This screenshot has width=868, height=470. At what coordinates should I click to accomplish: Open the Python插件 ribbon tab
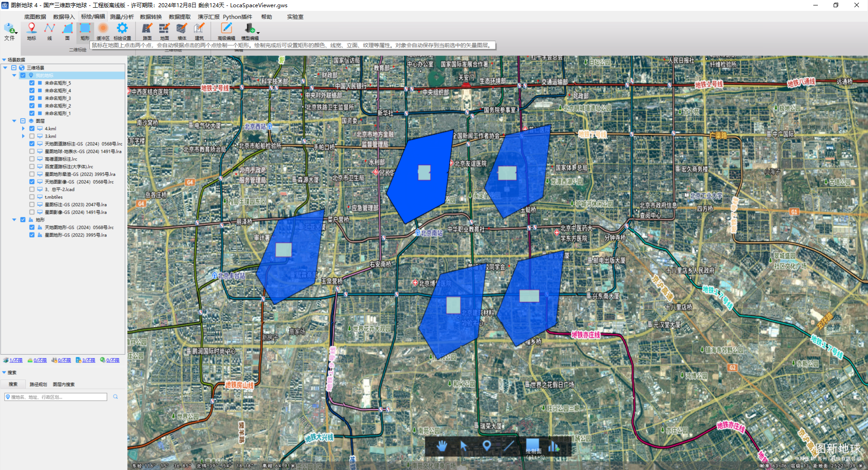tap(237, 17)
